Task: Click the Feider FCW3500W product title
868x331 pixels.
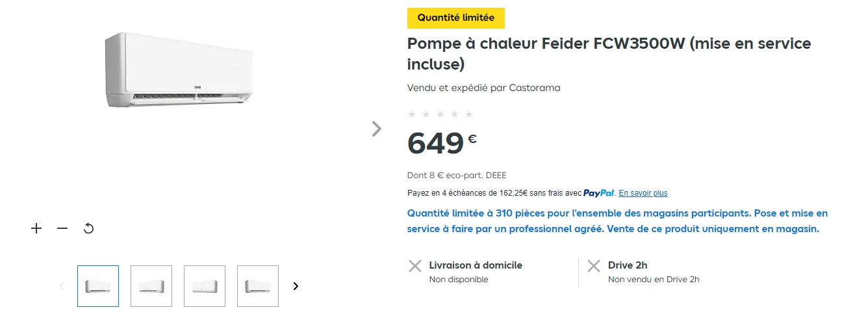Action: click(609, 54)
